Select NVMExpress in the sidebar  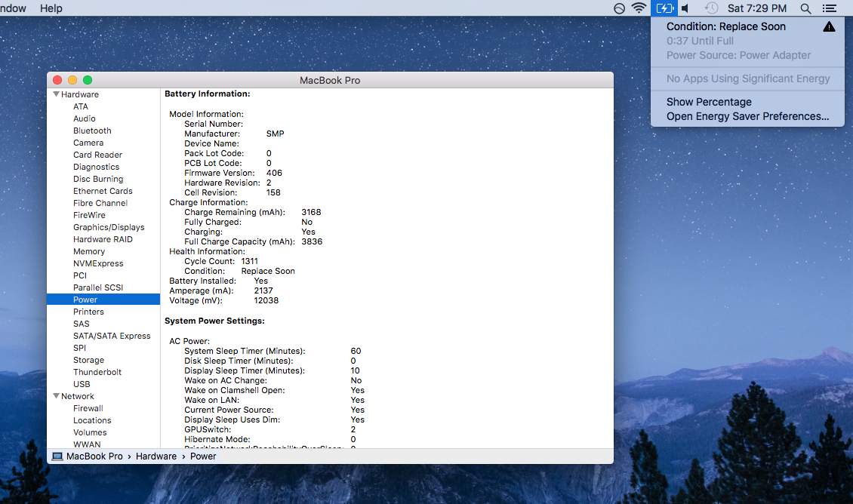pos(98,263)
